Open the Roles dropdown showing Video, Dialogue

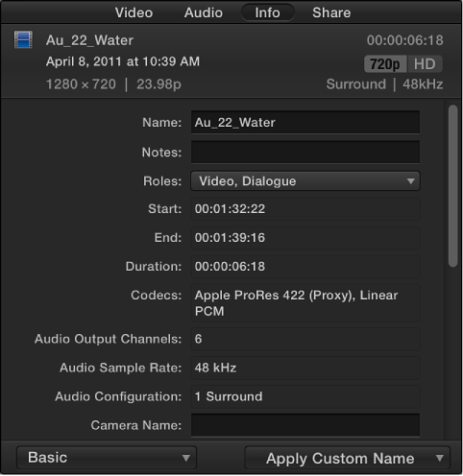pos(305,181)
